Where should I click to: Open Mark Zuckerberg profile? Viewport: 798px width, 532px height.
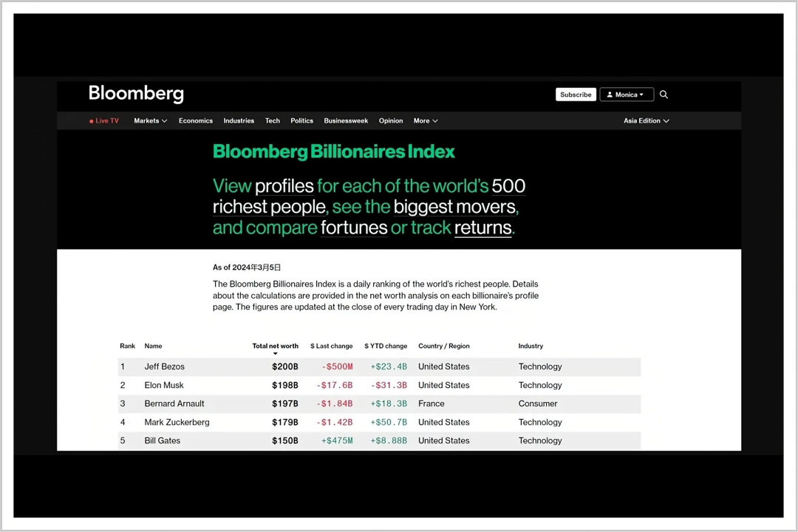coord(177,423)
